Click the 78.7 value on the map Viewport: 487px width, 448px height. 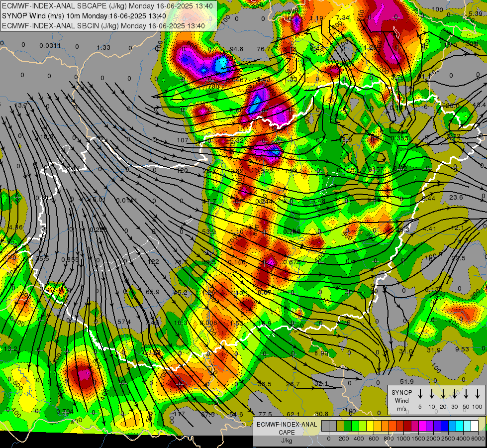click(x=181, y=262)
